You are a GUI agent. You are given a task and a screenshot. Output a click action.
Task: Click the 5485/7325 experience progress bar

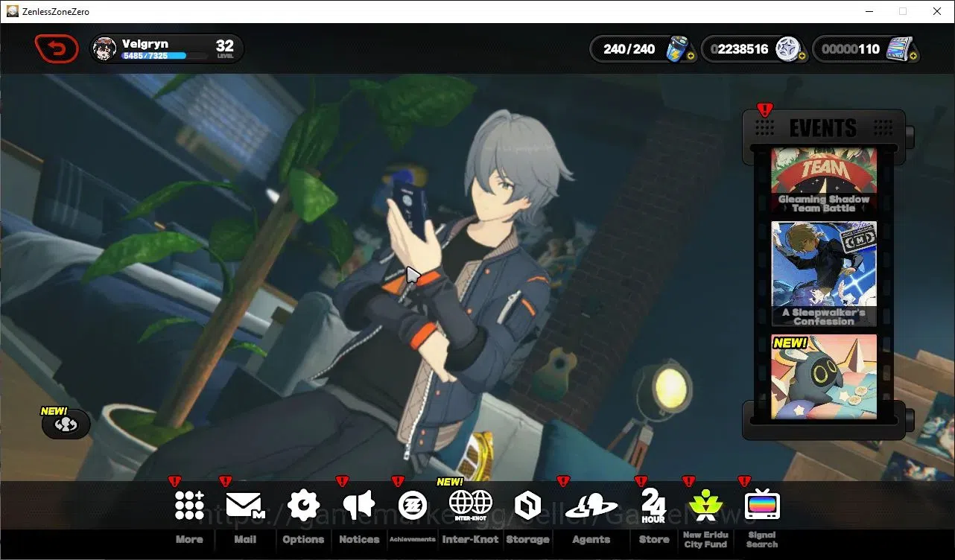(x=165, y=56)
